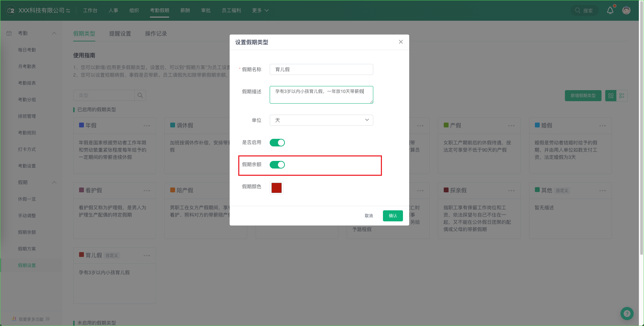Switch to card grid view
This screenshot has width=644, height=326.
click(x=611, y=96)
